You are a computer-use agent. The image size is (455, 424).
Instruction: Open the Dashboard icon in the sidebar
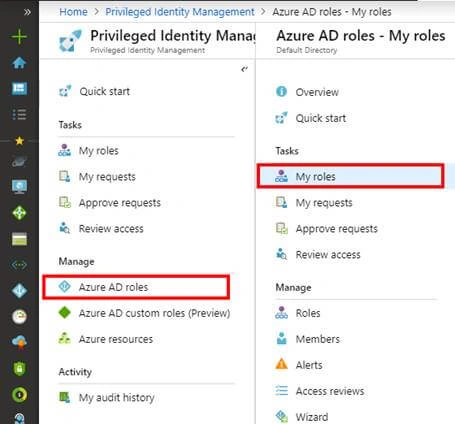(19, 88)
